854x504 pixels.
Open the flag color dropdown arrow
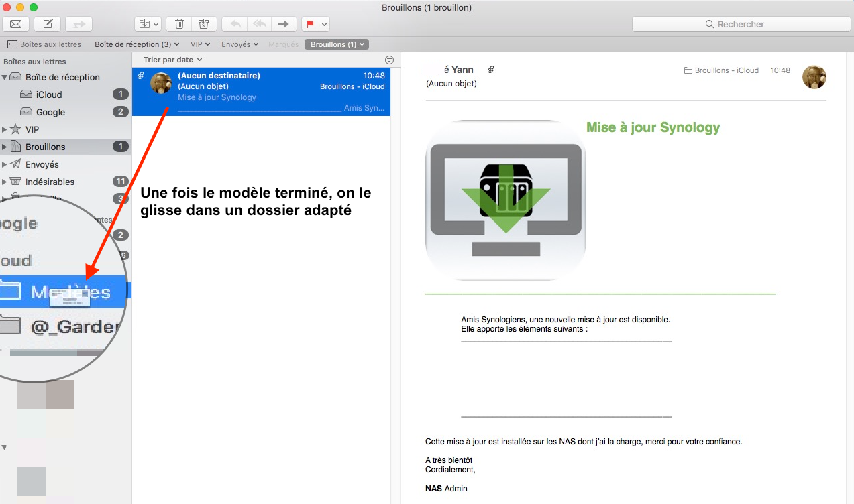coord(325,24)
